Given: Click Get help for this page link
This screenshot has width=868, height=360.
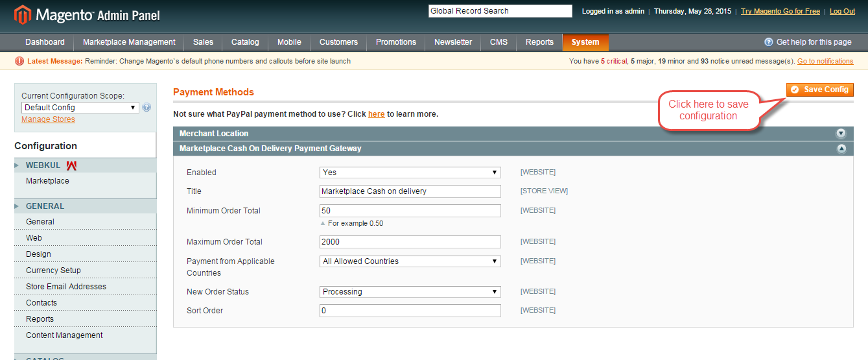Looking at the screenshot, I should click(814, 42).
